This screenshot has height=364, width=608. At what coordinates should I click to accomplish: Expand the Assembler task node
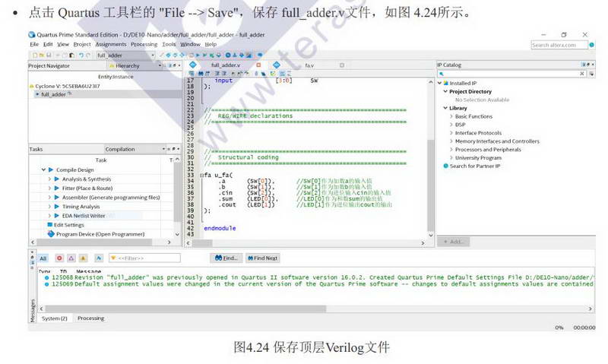click(49, 198)
